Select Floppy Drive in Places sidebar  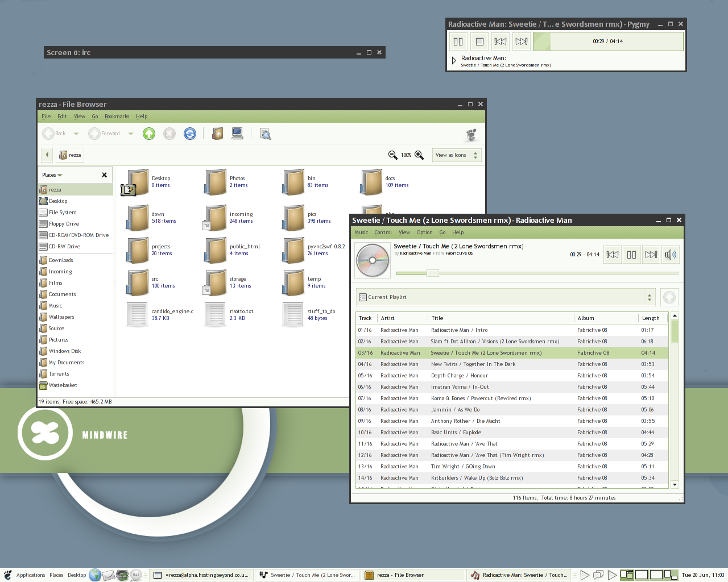(x=76, y=224)
